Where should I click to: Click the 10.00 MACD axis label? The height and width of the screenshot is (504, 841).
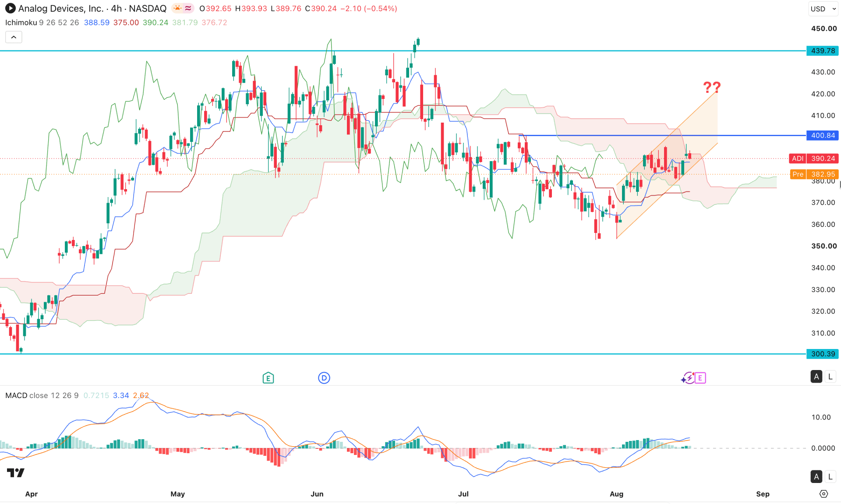click(821, 417)
